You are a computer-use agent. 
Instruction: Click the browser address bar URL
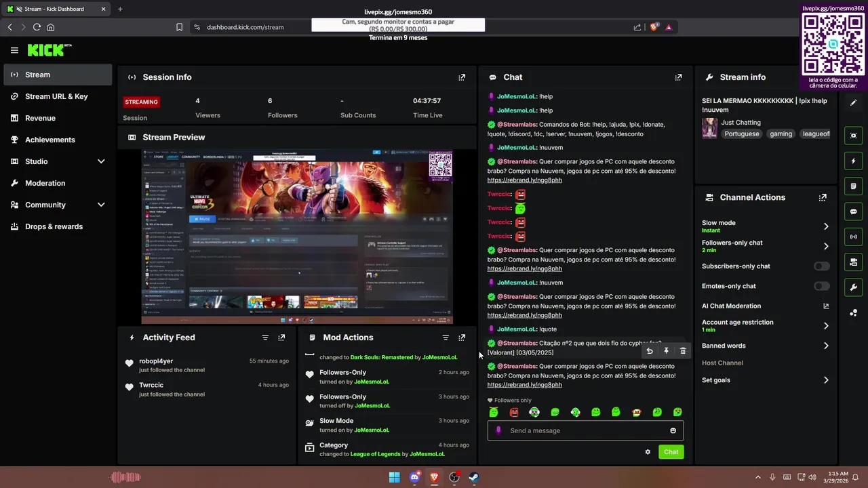[x=245, y=27]
